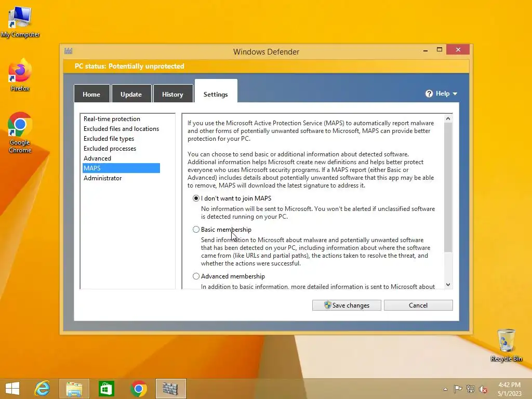This screenshot has height=399, width=532.
Task: Open Real-time protection settings
Action: (x=112, y=119)
